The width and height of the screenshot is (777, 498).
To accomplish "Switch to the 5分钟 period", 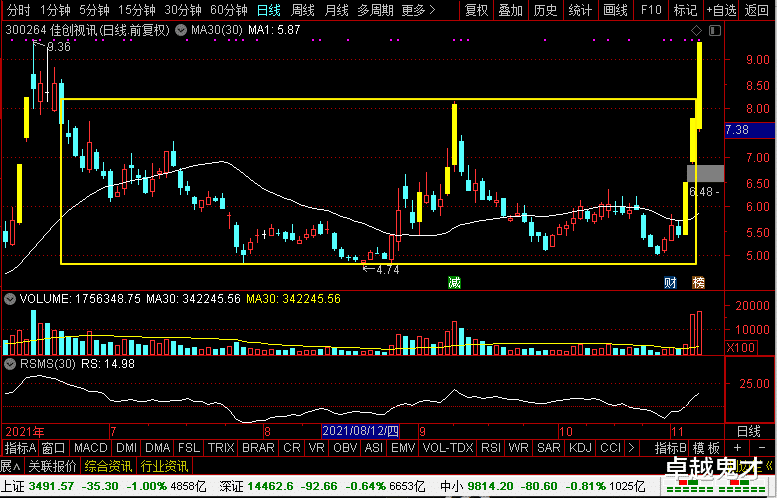I will pyautogui.click(x=94, y=10).
